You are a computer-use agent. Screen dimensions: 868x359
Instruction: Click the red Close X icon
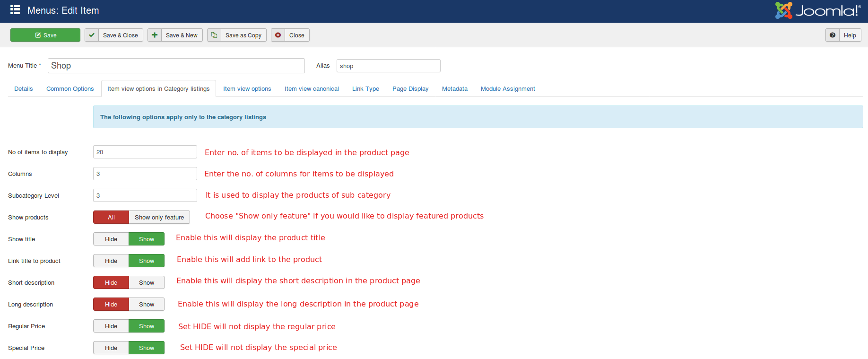pos(278,35)
